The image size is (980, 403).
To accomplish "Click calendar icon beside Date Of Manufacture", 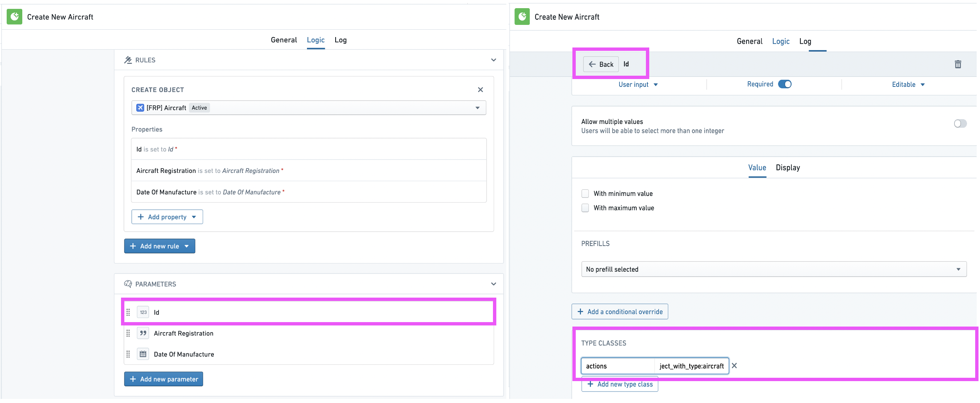I will (x=143, y=354).
